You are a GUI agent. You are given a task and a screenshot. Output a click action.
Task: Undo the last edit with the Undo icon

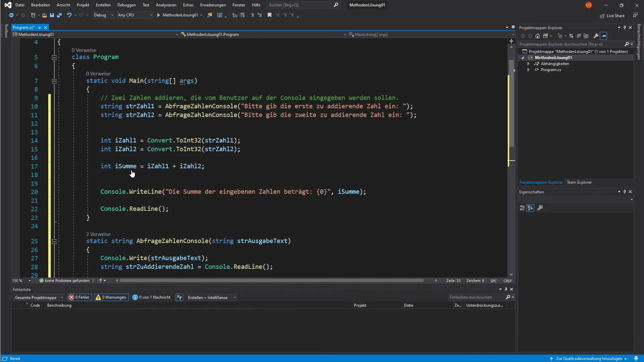pyautogui.click(x=69, y=15)
